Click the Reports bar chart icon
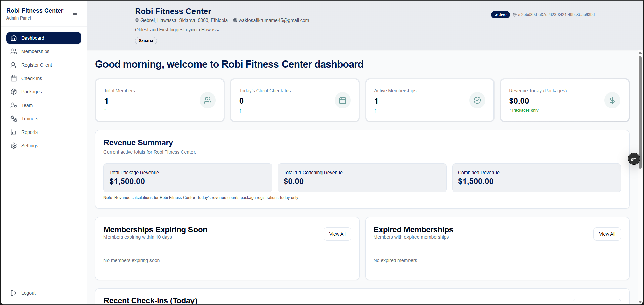 point(14,132)
